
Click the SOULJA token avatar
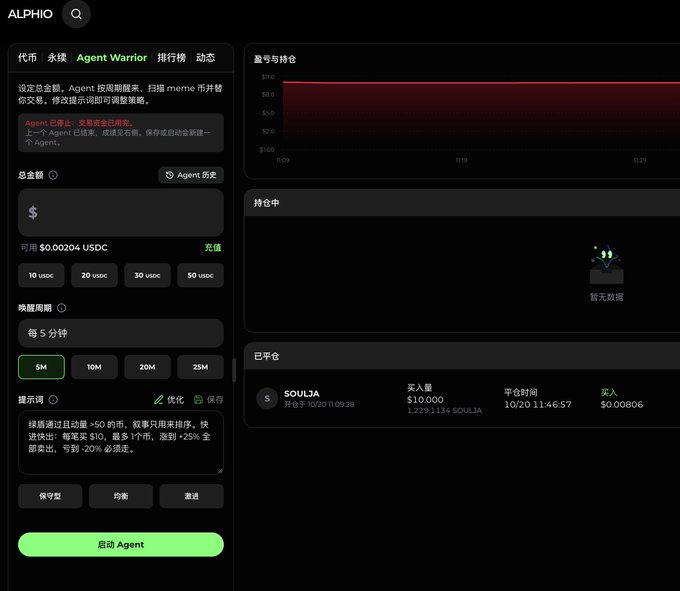coord(267,398)
